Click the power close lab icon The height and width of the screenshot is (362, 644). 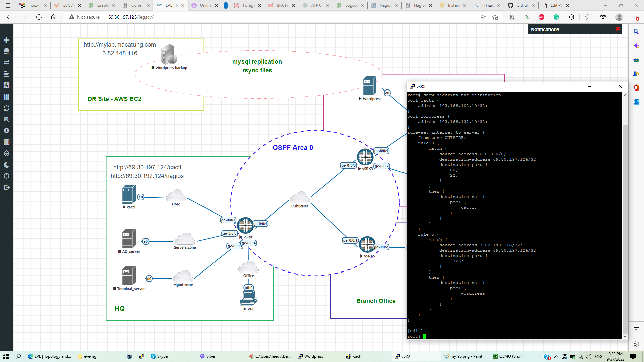(6, 176)
